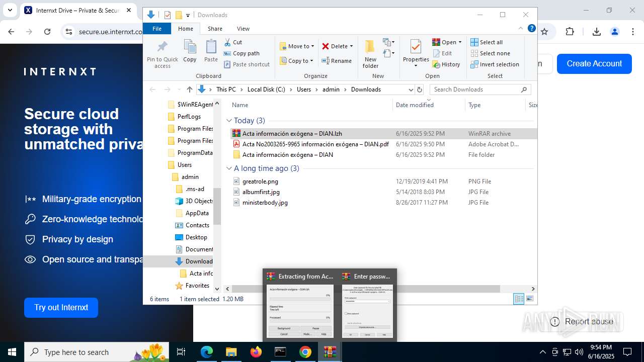Viewport: 644px width, 362px height.
Task: Select PerfLogs in the navigation tree
Action: pyautogui.click(x=189, y=117)
